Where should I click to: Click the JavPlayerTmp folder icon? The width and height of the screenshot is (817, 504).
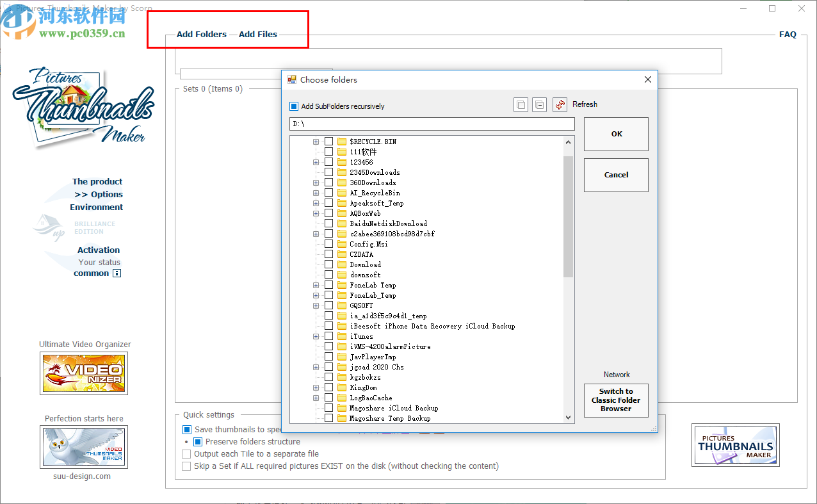(x=342, y=357)
